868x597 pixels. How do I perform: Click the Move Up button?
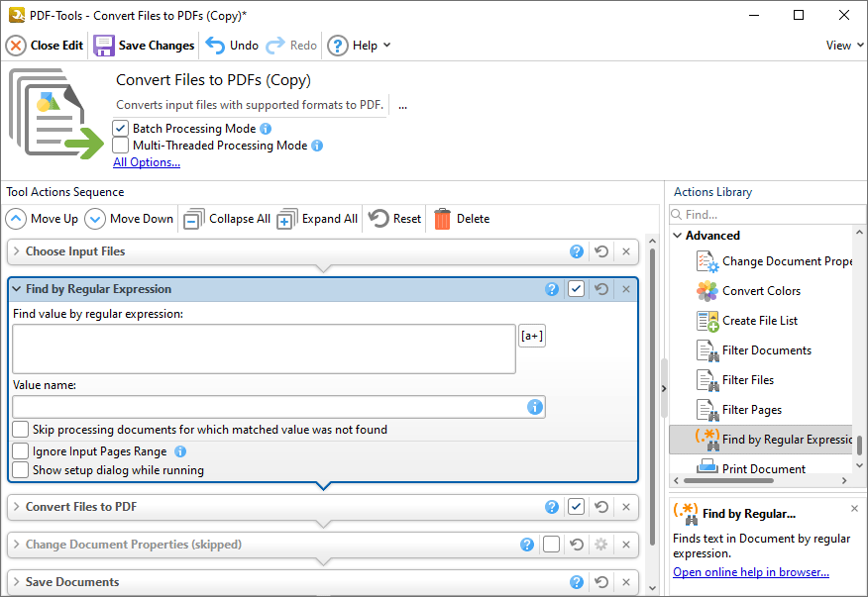[x=42, y=219]
